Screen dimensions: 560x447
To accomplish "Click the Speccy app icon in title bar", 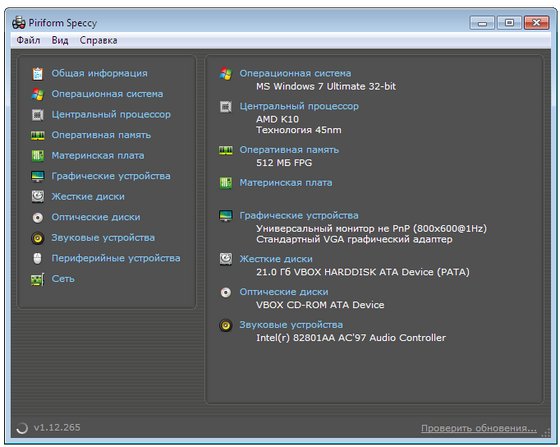I will [19, 23].
